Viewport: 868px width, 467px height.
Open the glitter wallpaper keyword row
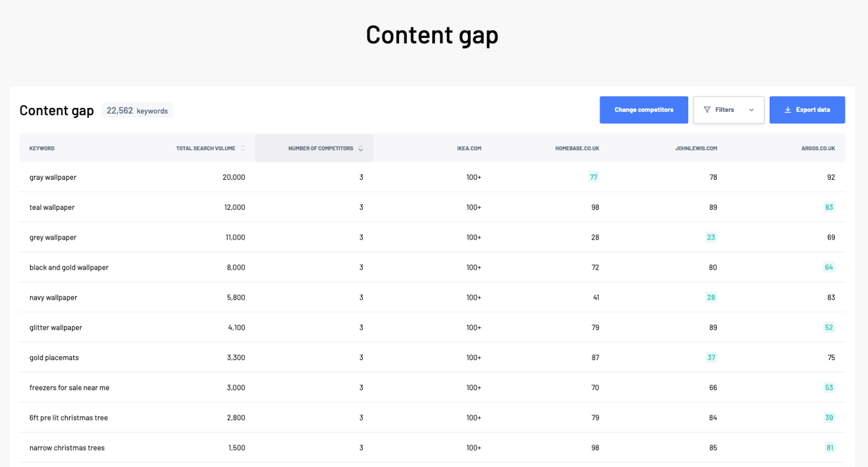coord(55,327)
